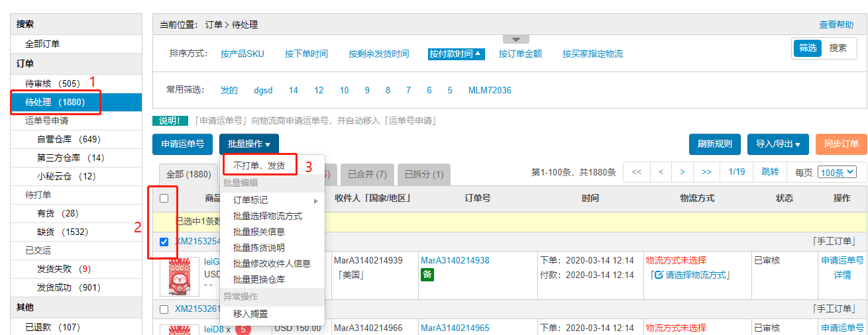Apply 发的 quick filter

point(229,90)
